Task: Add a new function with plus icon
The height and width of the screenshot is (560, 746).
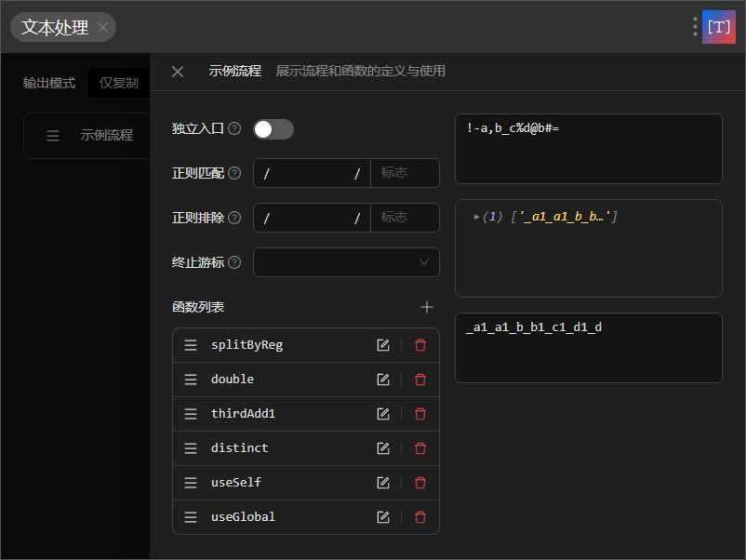Action: [x=426, y=306]
